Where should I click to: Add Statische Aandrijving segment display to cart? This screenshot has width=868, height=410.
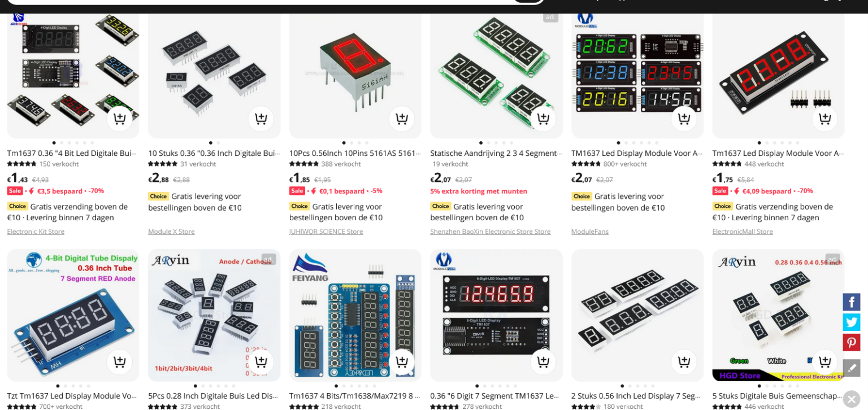tap(543, 119)
